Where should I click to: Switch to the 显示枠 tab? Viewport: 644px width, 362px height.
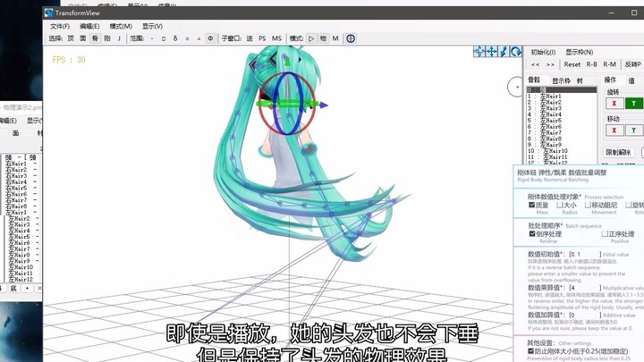[562, 80]
